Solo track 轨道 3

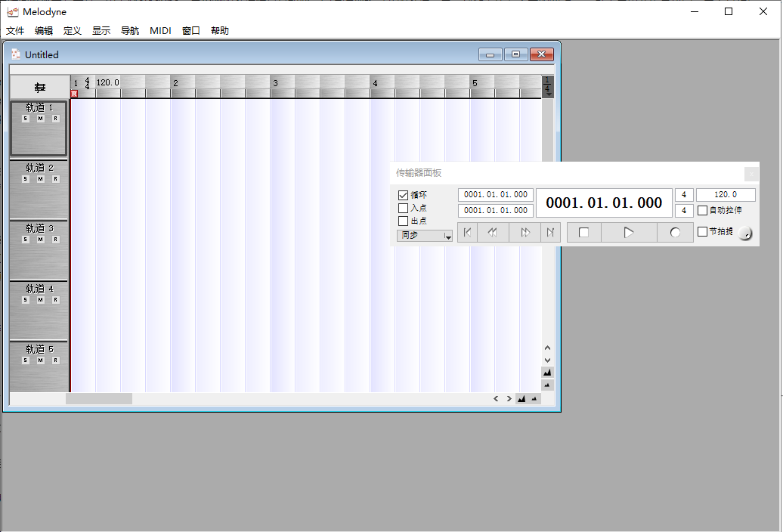coord(26,240)
